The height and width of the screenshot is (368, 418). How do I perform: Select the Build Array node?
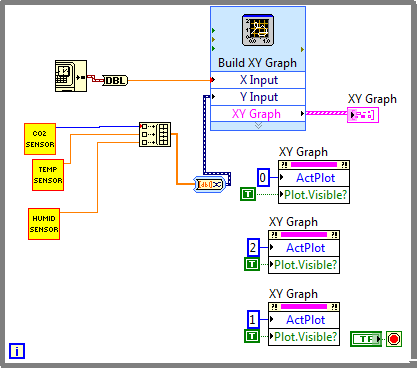point(155,134)
